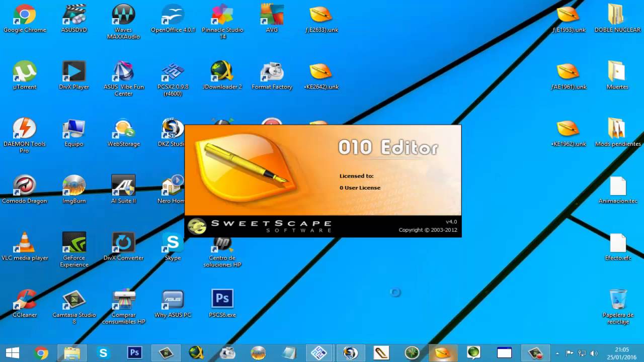Image resolution: width=644 pixels, height=362 pixels.
Task: Click the Pinnacle Studio 14 icon
Action: (x=222, y=22)
